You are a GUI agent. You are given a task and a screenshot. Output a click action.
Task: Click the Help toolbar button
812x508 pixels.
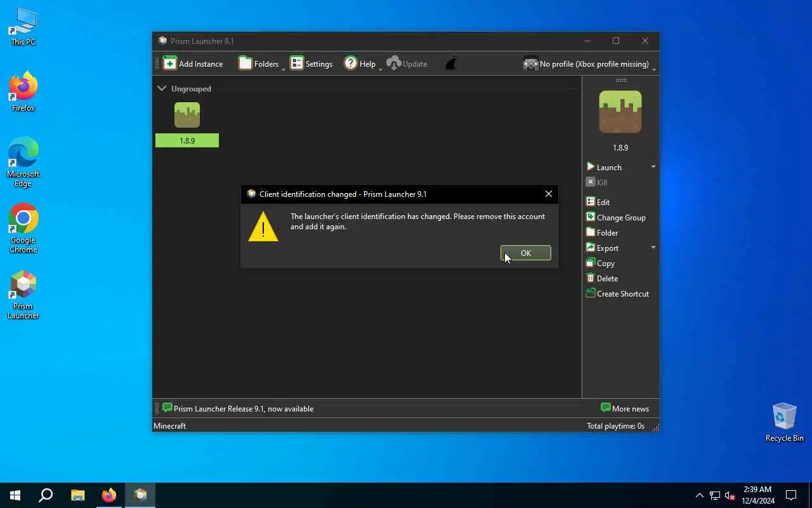360,63
